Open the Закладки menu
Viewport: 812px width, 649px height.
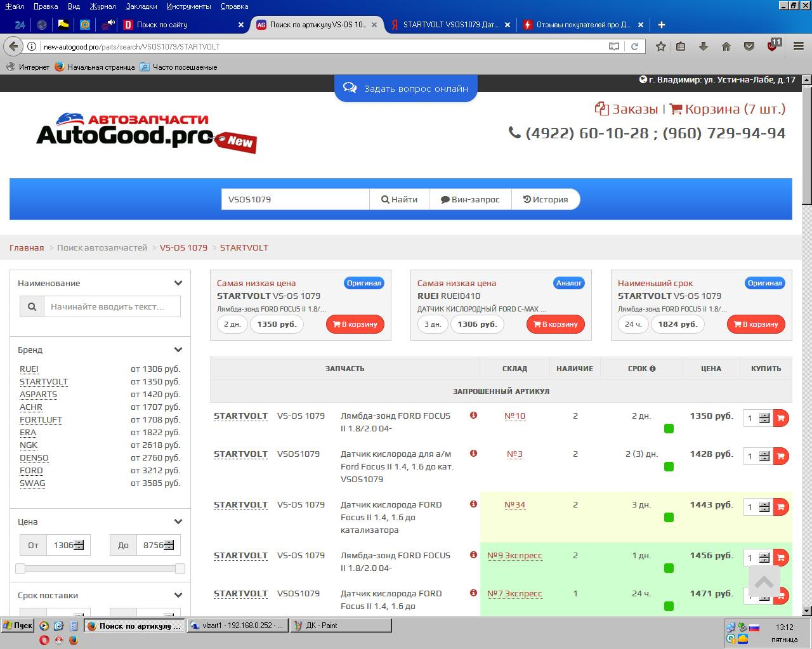(x=141, y=6)
